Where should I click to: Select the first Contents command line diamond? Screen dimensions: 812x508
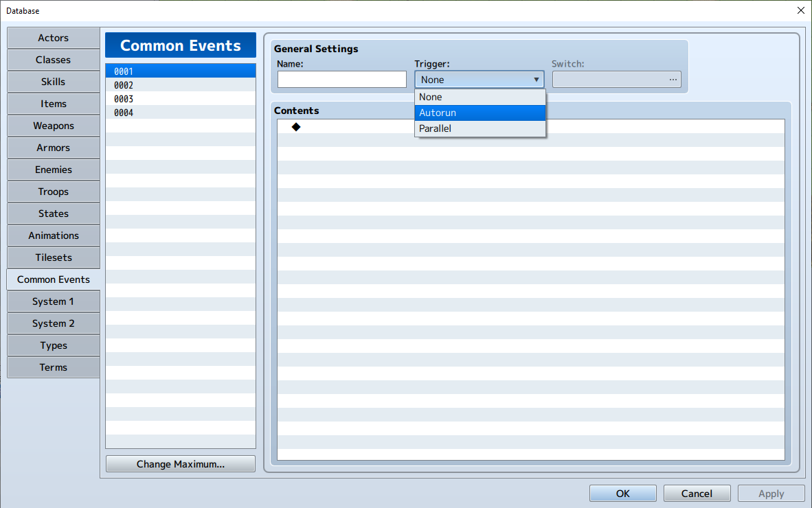(x=295, y=127)
